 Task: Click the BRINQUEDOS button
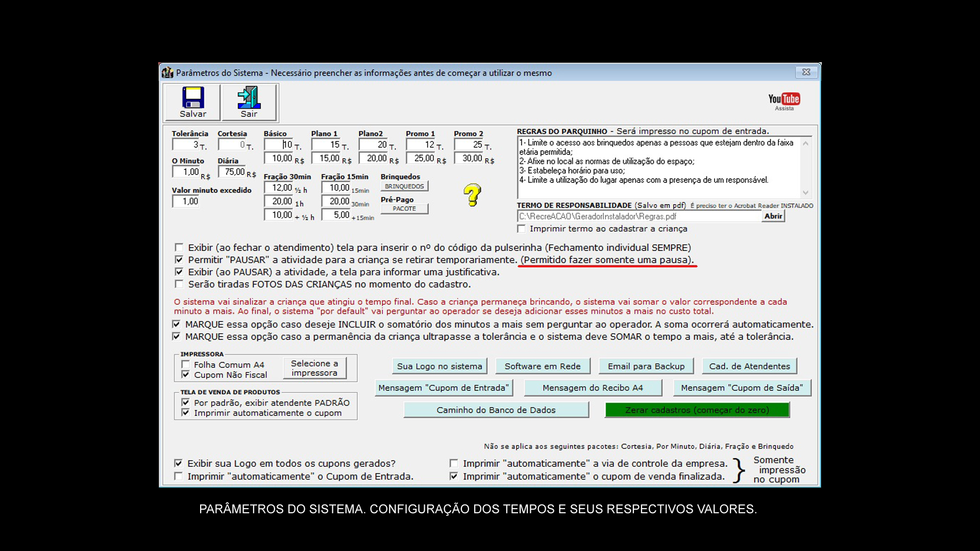tap(404, 187)
